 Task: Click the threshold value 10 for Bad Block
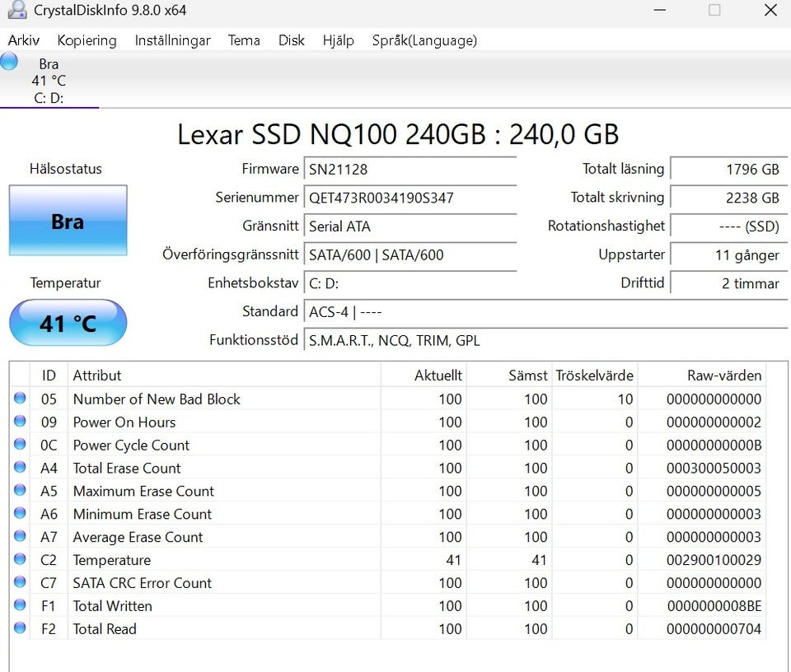(x=625, y=399)
